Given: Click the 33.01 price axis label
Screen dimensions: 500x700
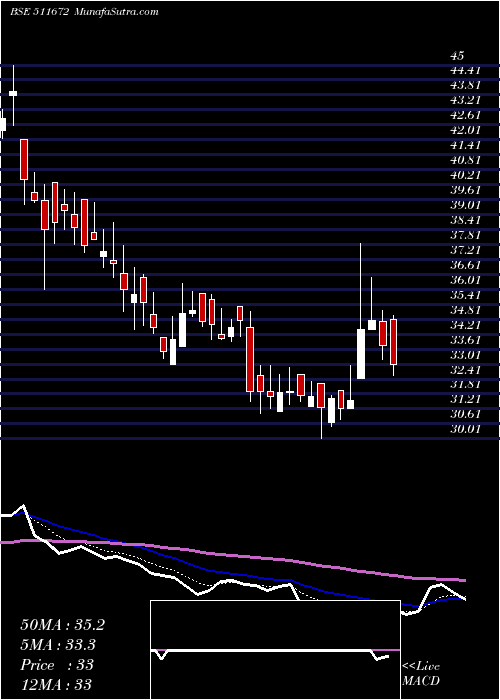Looking at the screenshot, I should (x=465, y=354).
